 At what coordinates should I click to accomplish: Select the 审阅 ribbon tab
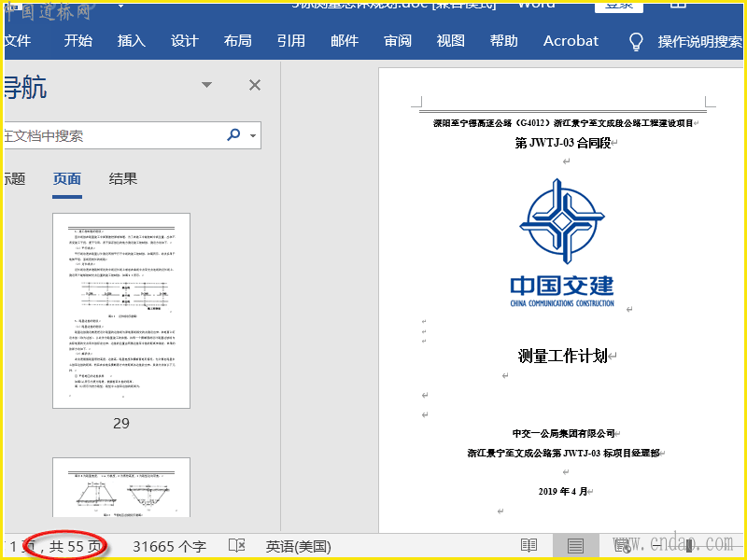tap(398, 41)
